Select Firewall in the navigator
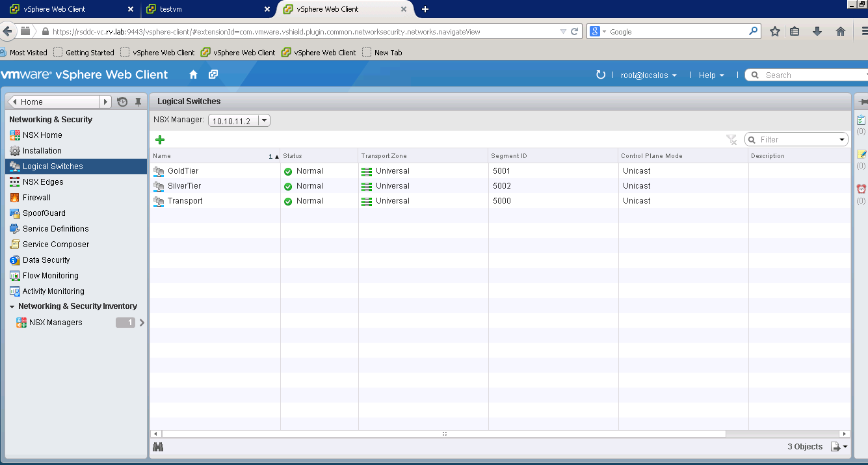 [x=36, y=198]
